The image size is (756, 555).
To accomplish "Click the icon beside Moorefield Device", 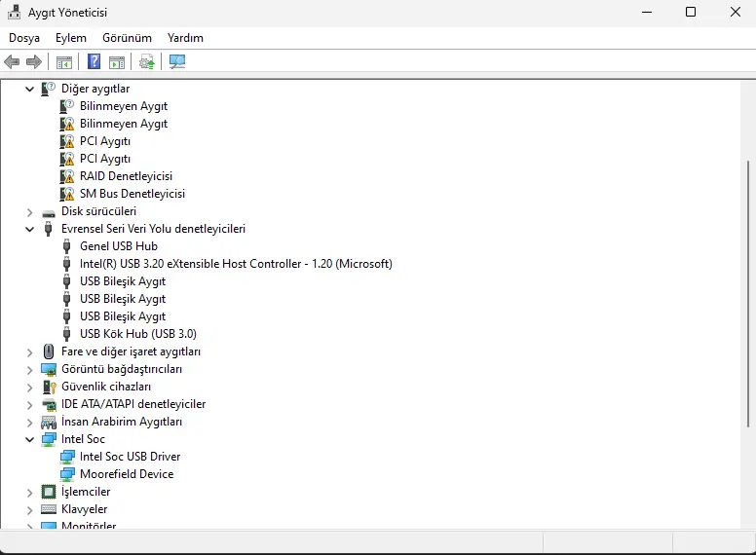I will coord(67,474).
